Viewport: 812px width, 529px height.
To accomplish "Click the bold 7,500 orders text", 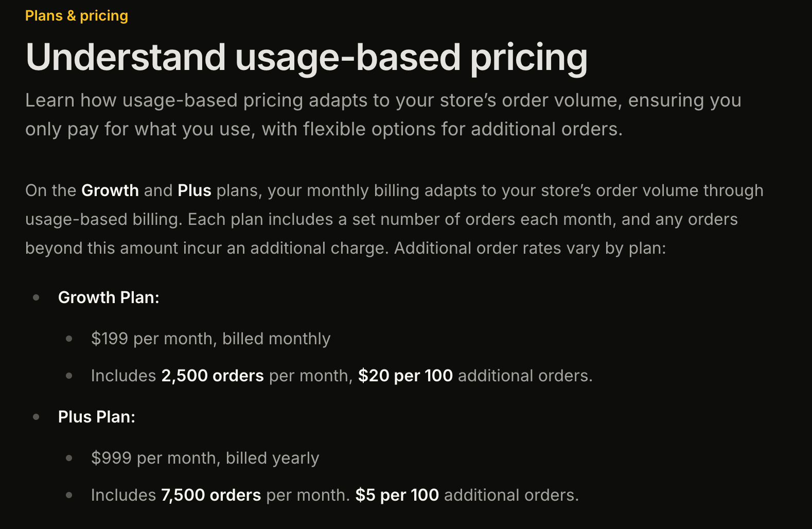I will tap(211, 495).
